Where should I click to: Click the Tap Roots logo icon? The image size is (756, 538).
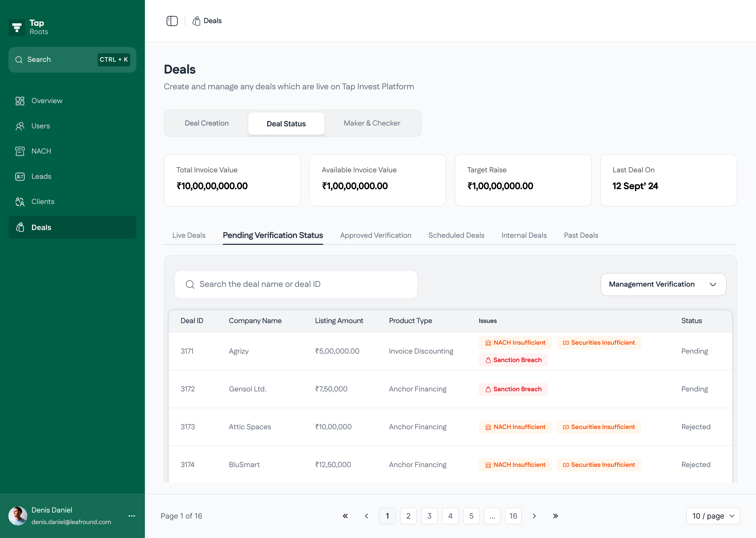coord(17,28)
